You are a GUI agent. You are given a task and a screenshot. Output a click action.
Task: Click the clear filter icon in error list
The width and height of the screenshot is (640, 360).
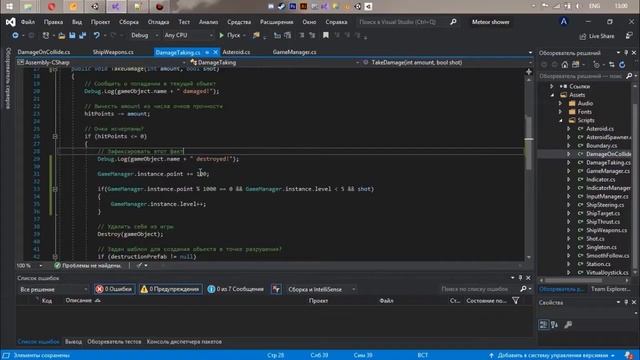coord(276,289)
